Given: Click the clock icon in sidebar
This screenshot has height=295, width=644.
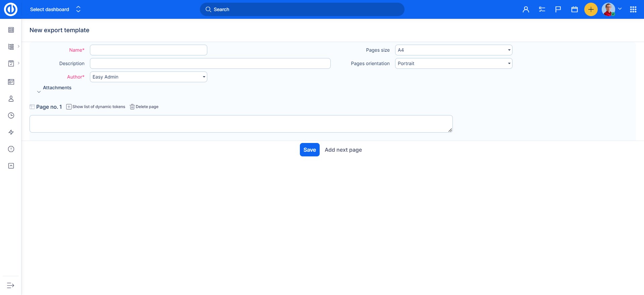Looking at the screenshot, I should (11, 115).
